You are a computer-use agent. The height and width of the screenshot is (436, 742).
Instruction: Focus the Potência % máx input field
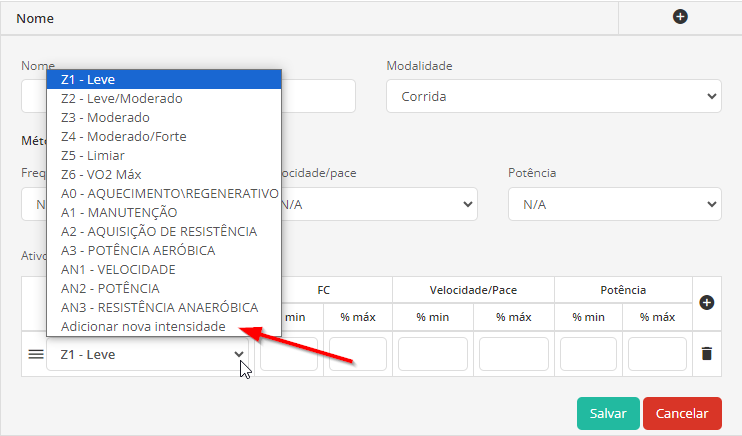point(657,354)
